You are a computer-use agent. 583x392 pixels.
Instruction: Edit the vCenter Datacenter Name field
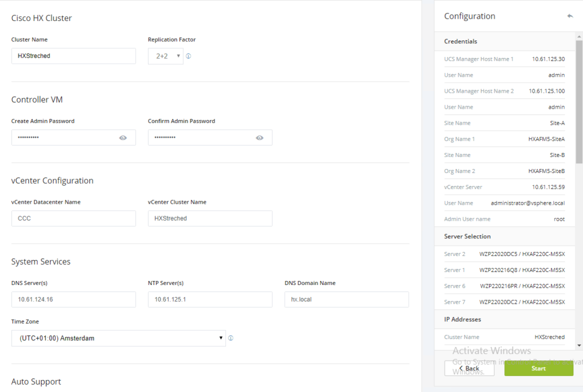[73, 218]
